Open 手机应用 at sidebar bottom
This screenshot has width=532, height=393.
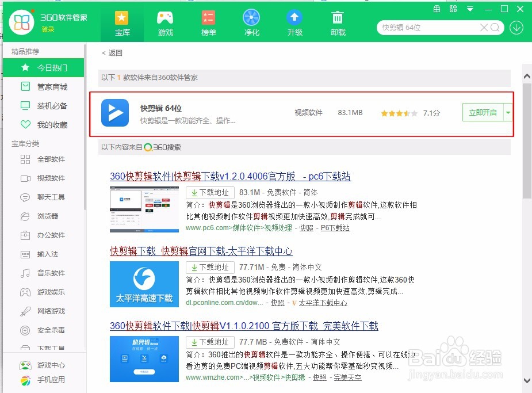(43, 380)
